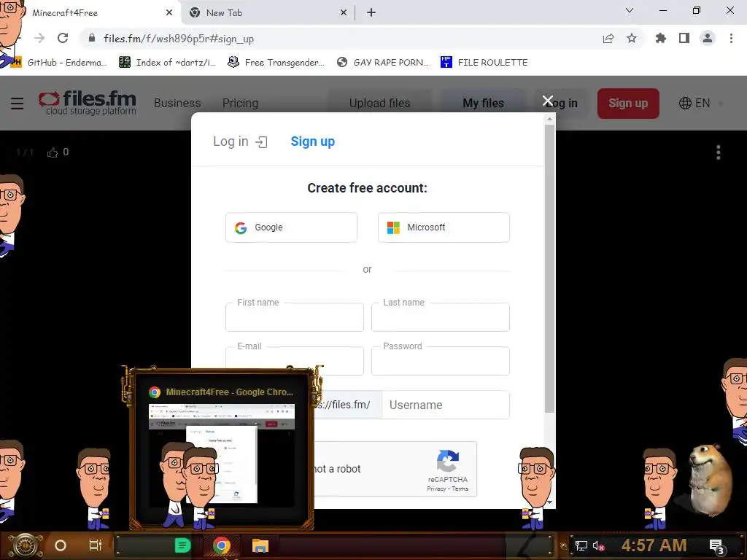747x560 pixels.
Task: Open Task View on the taskbar
Action: pyautogui.click(x=96, y=545)
